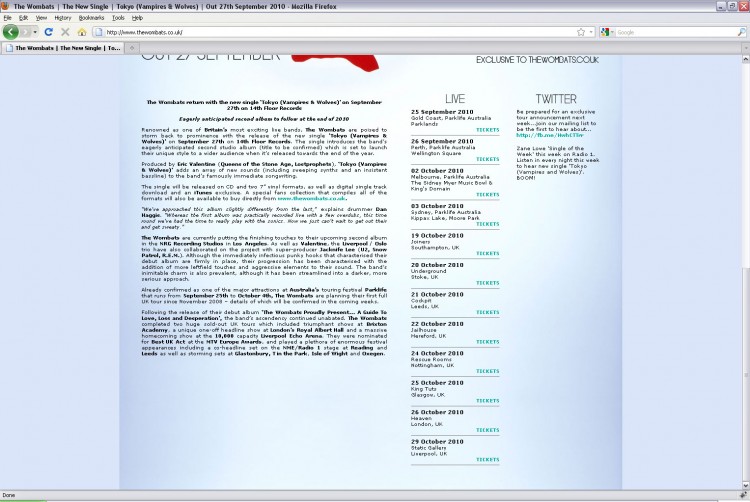Click the search magnifier icon

(741, 32)
